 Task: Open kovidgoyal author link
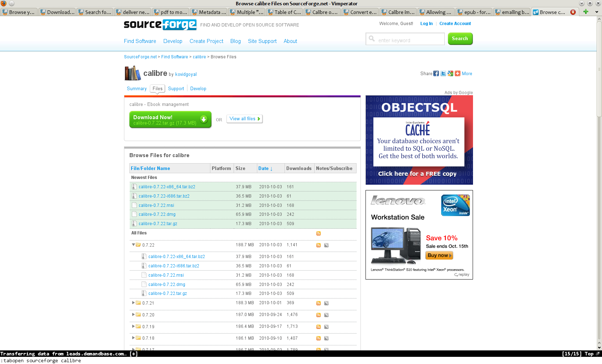coord(186,74)
